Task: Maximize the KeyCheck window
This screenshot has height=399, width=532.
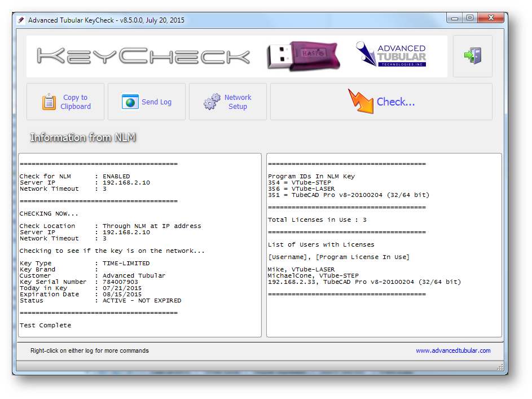Action: click(x=470, y=18)
